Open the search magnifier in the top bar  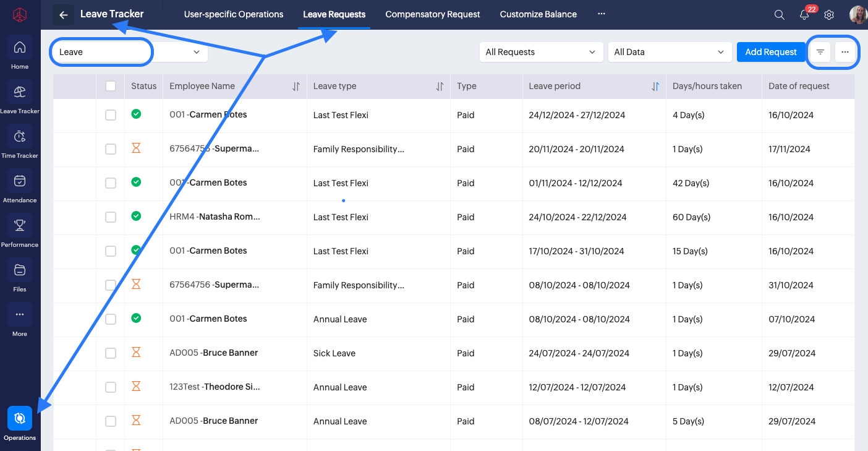780,15
